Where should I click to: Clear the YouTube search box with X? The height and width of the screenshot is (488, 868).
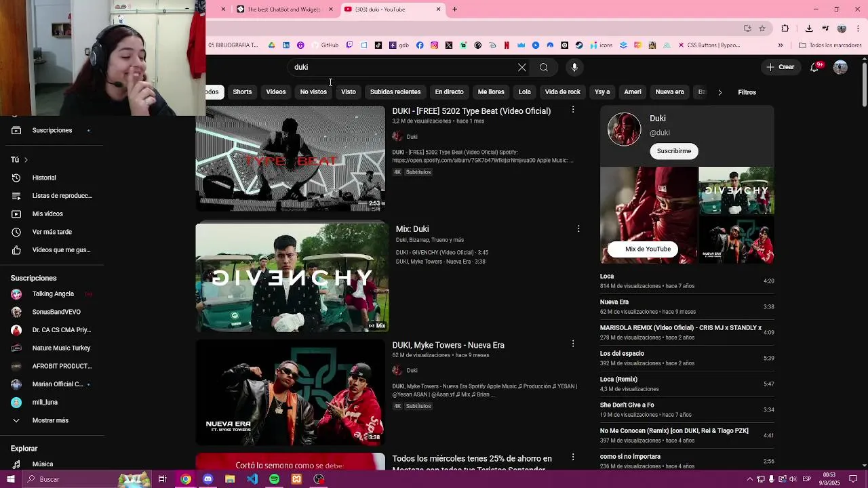(521, 67)
